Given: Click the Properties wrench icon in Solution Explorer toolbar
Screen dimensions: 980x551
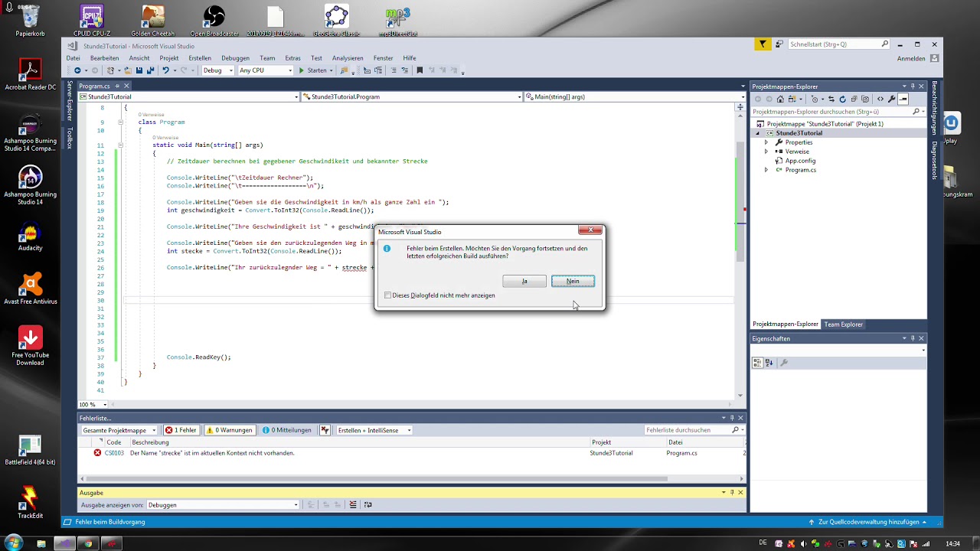Looking at the screenshot, I should tap(892, 99).
